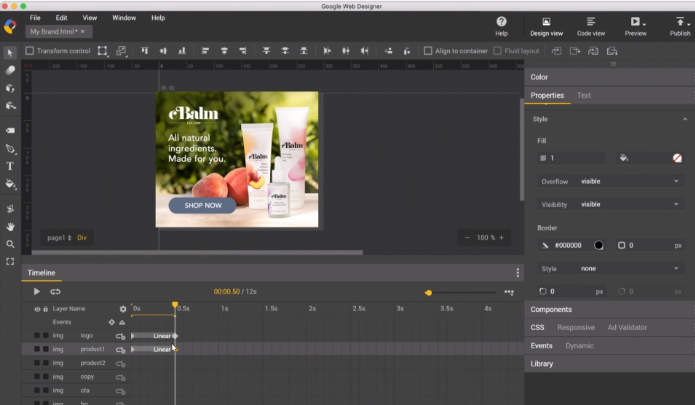Image resolution: width=695 pixels, height=405 pixels.
Task: Select the Text tool in left toolbar
Action: pos(10,166)
